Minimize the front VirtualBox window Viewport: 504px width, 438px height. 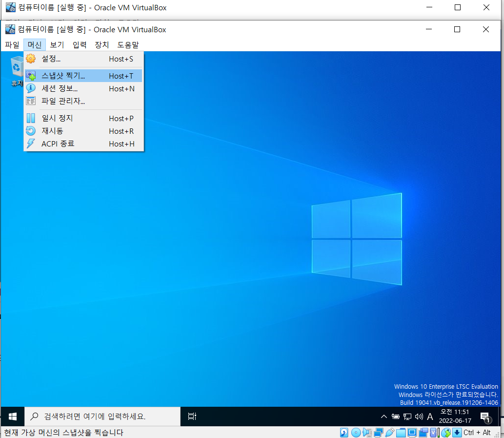(429, 29)
